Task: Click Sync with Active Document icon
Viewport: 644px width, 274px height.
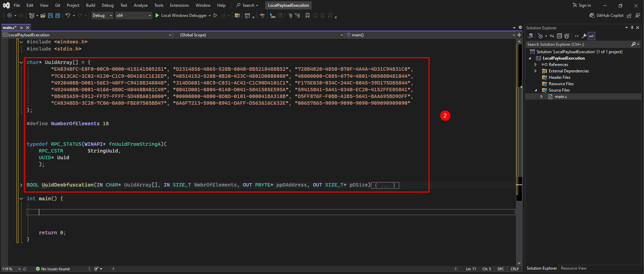Action: (x=552, y=36)
